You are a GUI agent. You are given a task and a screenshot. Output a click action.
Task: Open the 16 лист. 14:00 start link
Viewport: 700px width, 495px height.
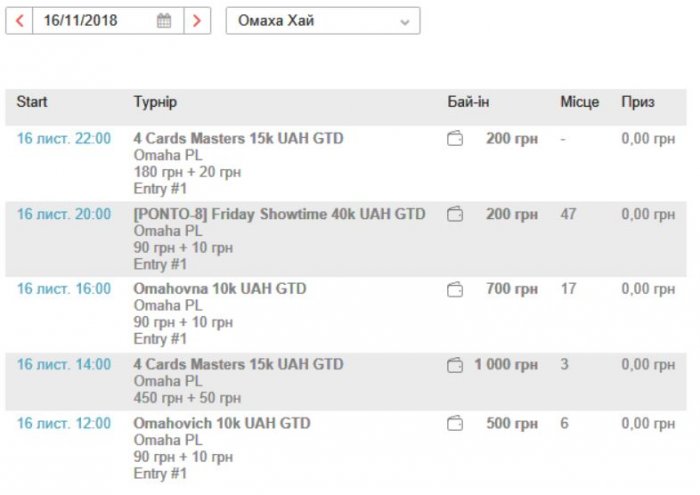(64, 364)
